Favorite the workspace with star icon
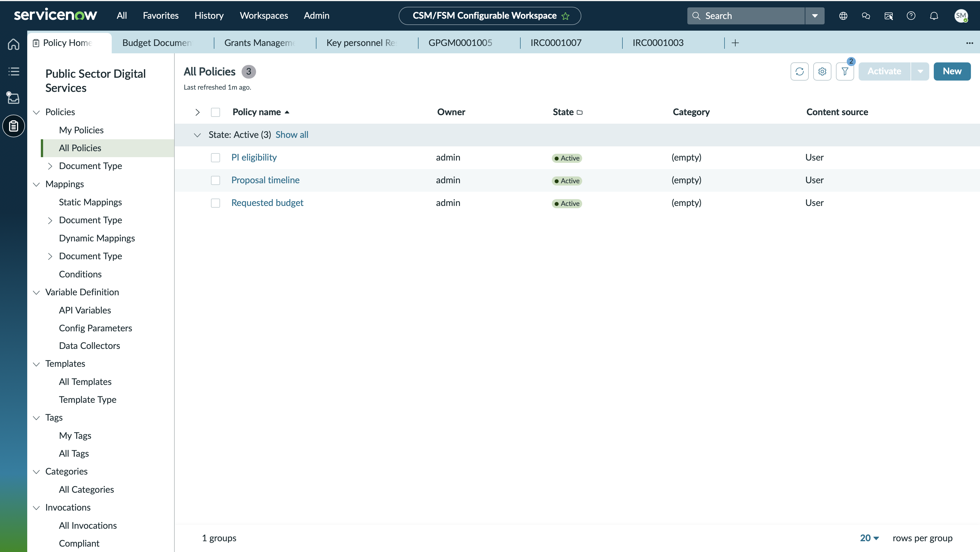This screenshot has height=552, width=980. [565, 16]
